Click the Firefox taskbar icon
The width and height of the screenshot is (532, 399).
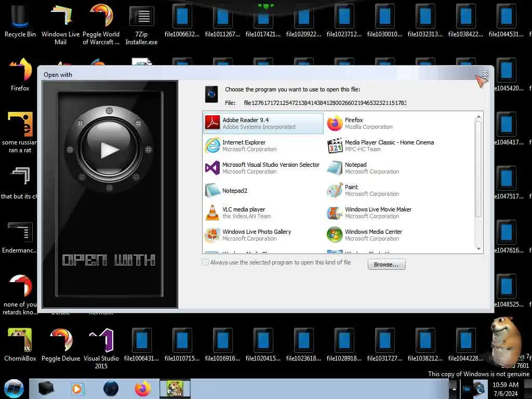(x=143, y=389)
